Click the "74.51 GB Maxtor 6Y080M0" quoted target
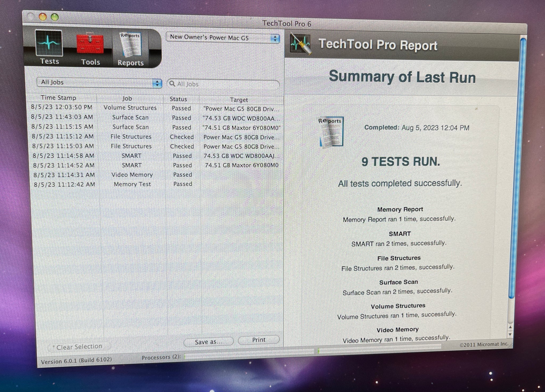The height and width of the screenshot is (392, 545). 241,128
